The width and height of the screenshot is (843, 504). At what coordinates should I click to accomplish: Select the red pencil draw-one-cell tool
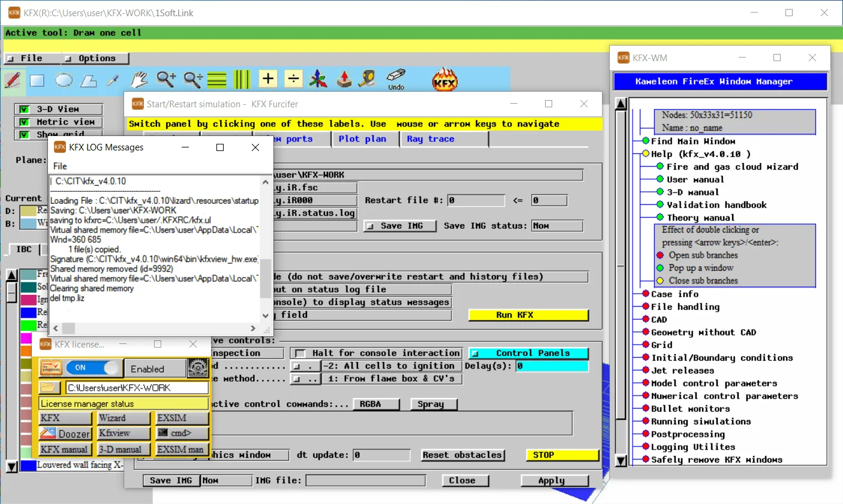[x=13, y=80]
